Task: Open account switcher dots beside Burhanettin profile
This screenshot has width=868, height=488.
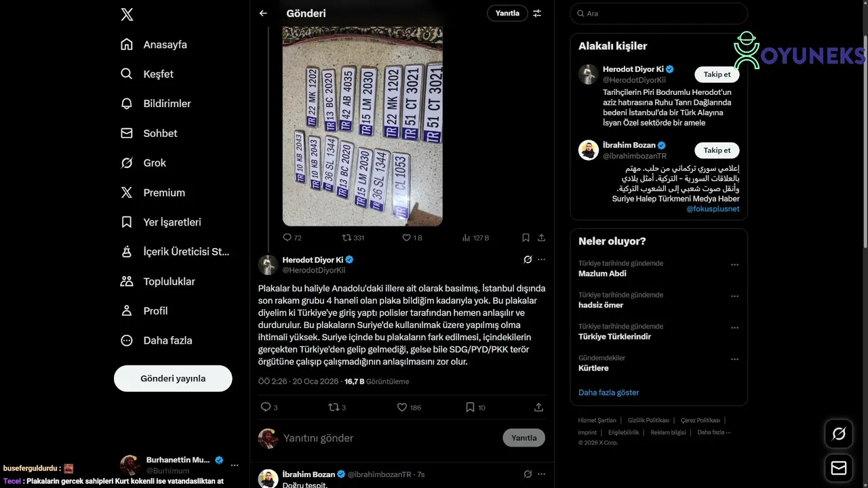Action: (235, 466)
